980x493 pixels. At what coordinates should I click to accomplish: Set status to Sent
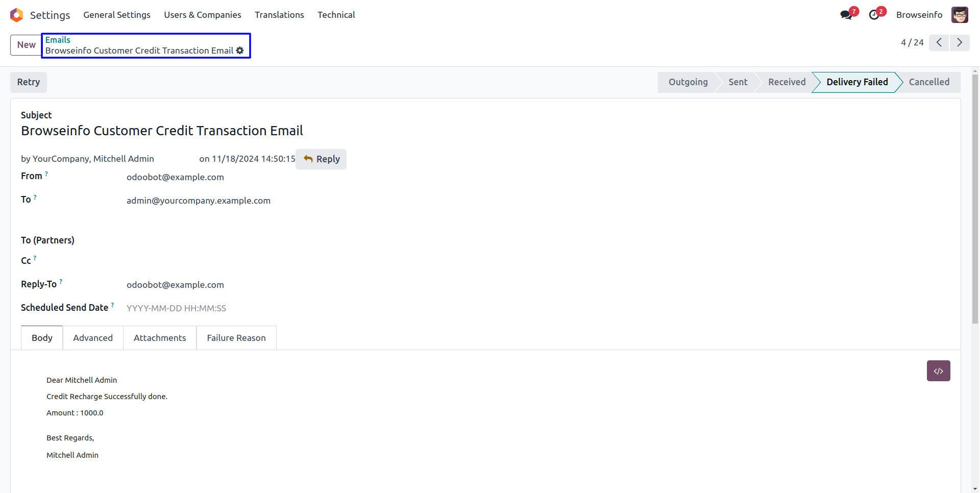(x=738, y=82)
